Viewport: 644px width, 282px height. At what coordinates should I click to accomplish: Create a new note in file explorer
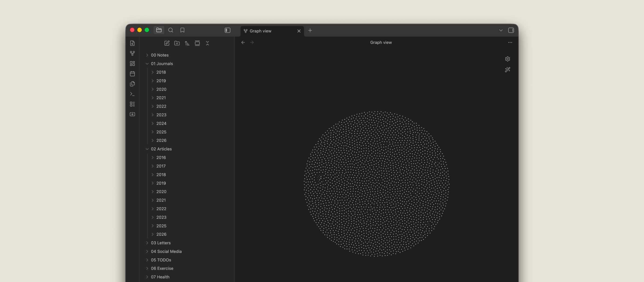click(167, 43)
